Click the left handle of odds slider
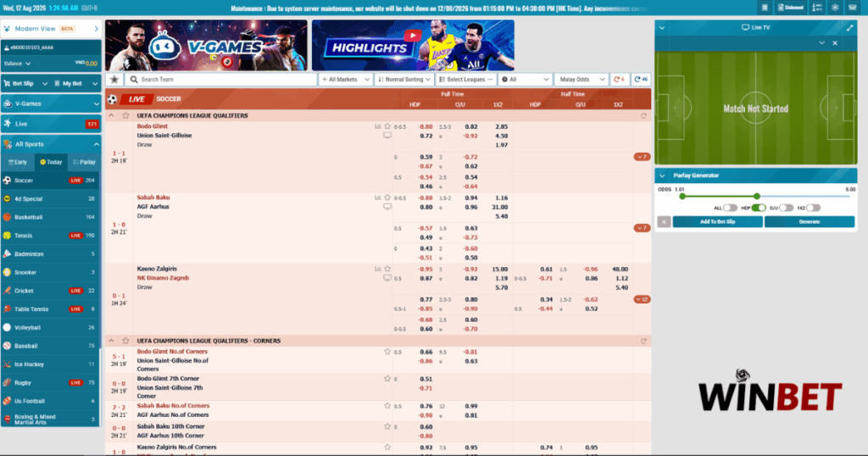Viewport: 868px width, 456px height. tap(682, 197)
